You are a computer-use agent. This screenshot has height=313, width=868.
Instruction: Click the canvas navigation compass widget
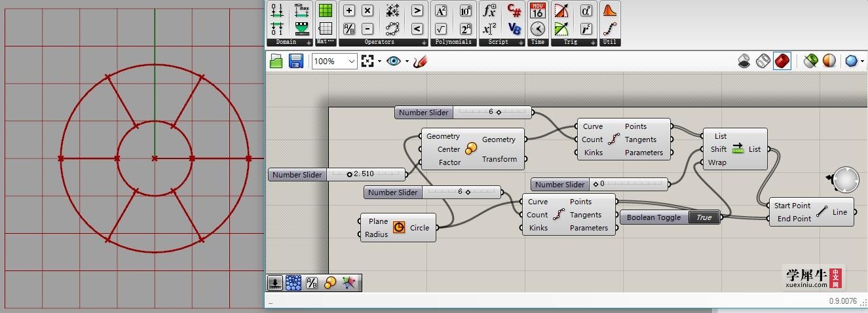(845, 179)
